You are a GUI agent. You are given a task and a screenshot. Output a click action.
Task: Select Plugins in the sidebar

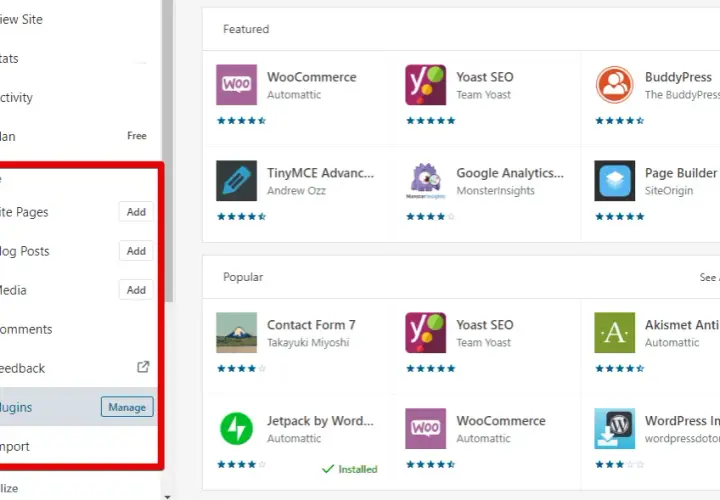coord(16,407)
